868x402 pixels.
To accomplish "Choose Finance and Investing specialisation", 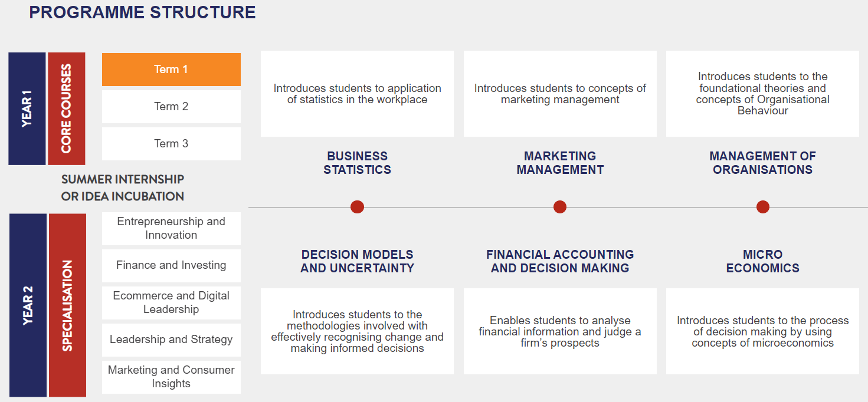I will (x=171, y=265).
